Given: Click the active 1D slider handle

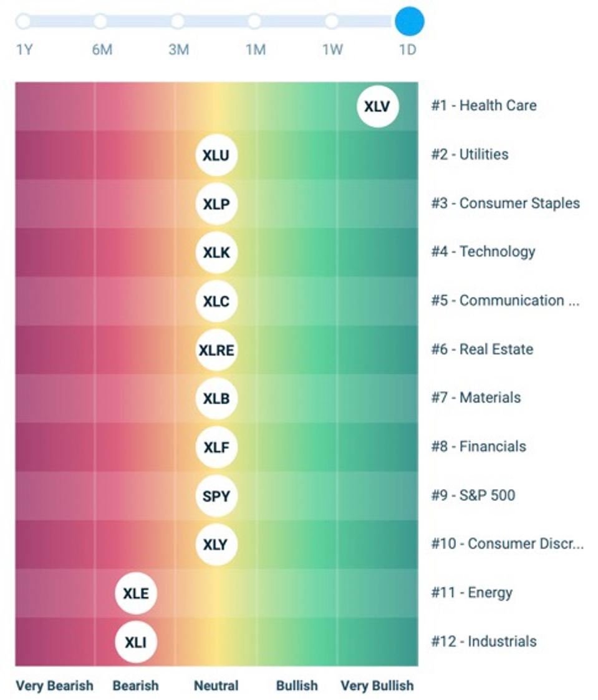Looking at the screenshot, I should pyautogui.click(x=409, y=21).
